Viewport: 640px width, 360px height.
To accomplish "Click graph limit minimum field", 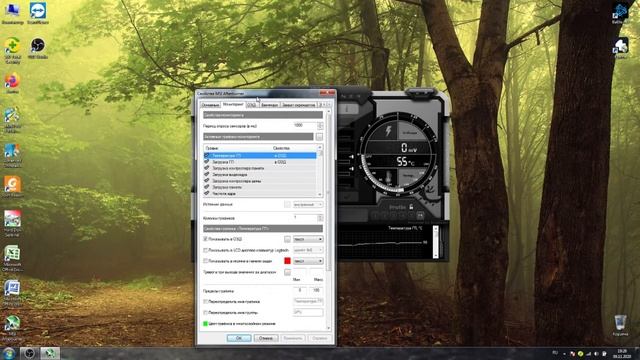I will click(299, 291).
